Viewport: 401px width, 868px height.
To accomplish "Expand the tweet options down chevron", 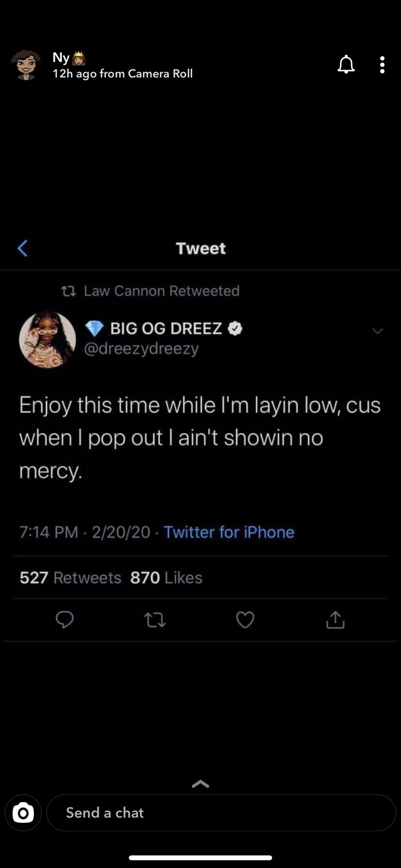I will point(377,331).
